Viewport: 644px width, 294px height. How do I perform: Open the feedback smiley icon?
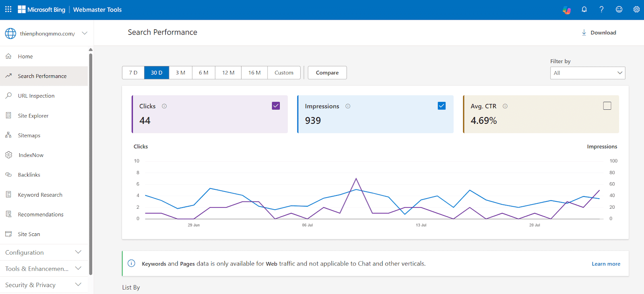tap(619, 9)
